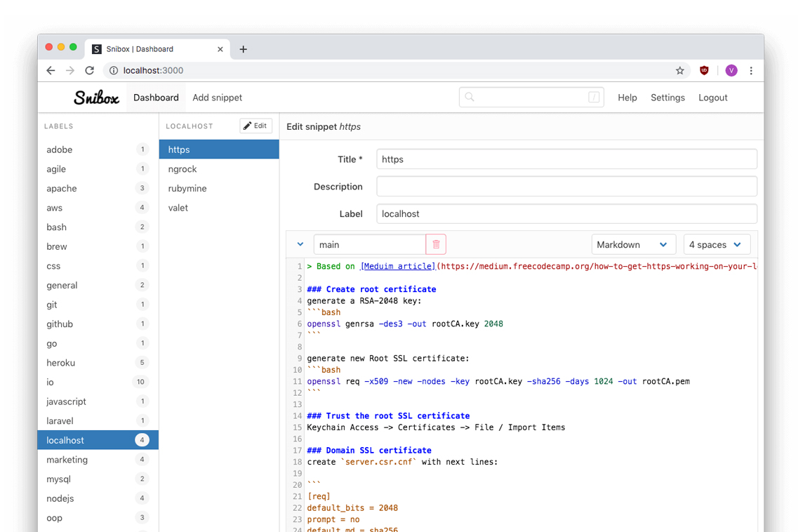Screen dimensions: 803x532
Task: Open the purple V profile avatar
Action: tap(731, 71)
